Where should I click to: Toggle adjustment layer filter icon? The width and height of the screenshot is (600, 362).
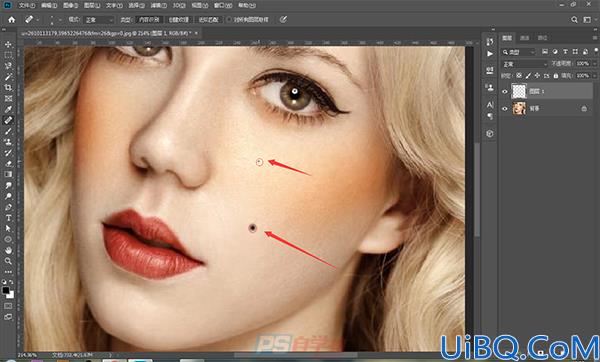point(555,52)
